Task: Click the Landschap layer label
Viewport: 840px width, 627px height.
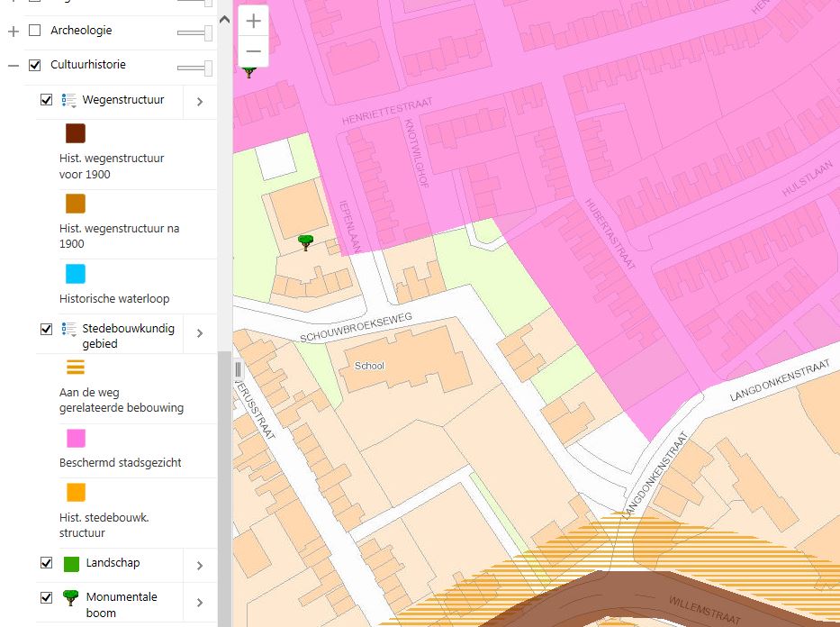Action: pos(113,563)
